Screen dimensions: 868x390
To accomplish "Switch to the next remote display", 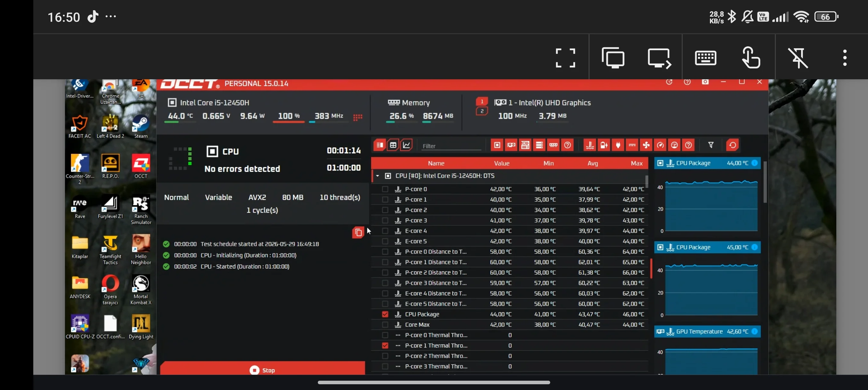I will click(659, 58).
